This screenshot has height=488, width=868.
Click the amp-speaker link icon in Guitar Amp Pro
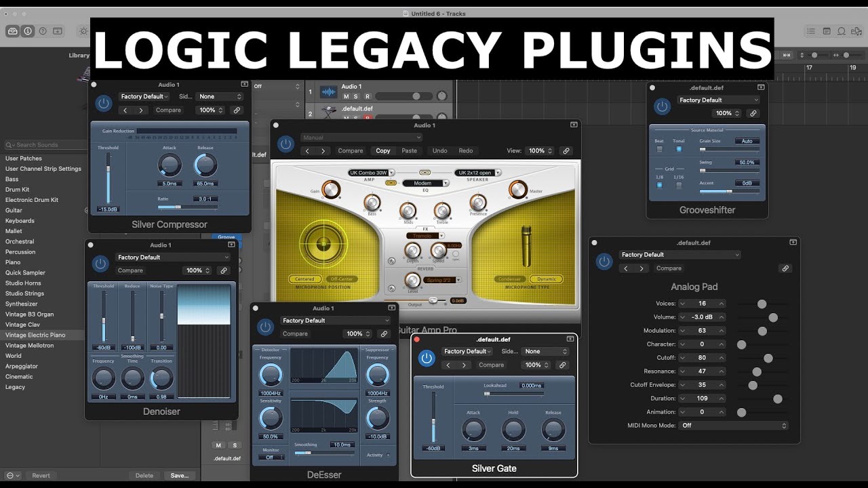tap(425, 173)
